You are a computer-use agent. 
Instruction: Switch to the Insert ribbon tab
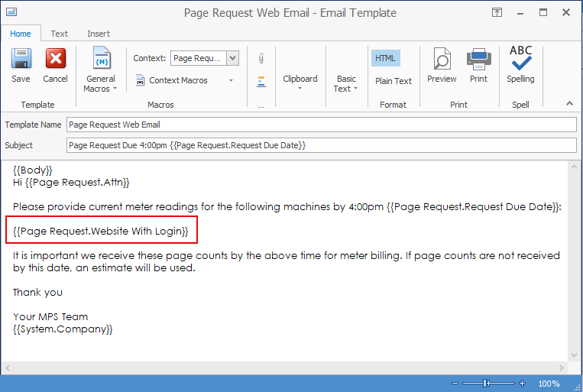pyautogui.click(x=99, y=34)
